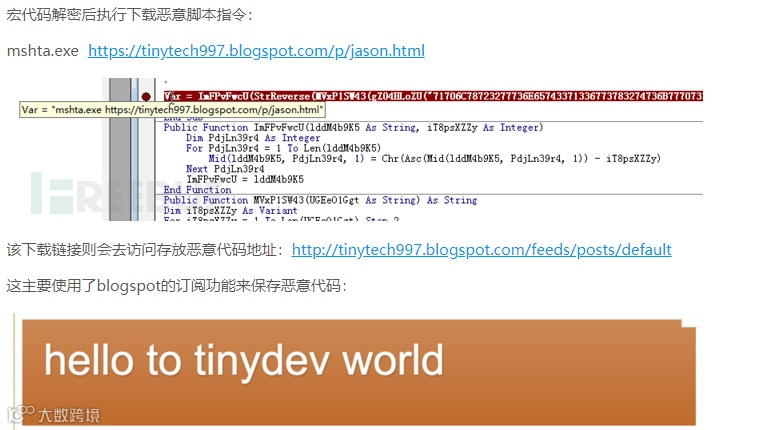Click the 'Mid(lddM4b9K5, PdjLn39r4, 1) = Chr' line
This screenshot has height=430, width=760.
click(434, 159)
